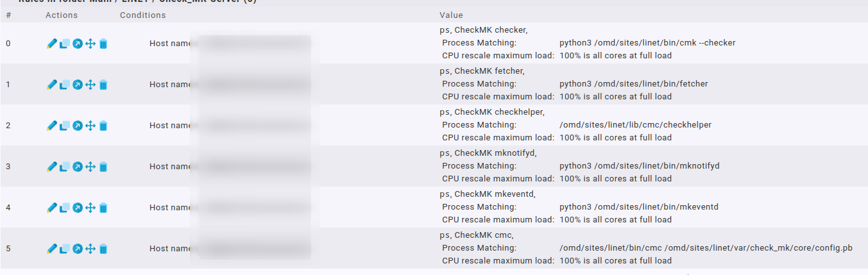Delete the CheckMK fetcher rule via trash icon

coord(103,85)
